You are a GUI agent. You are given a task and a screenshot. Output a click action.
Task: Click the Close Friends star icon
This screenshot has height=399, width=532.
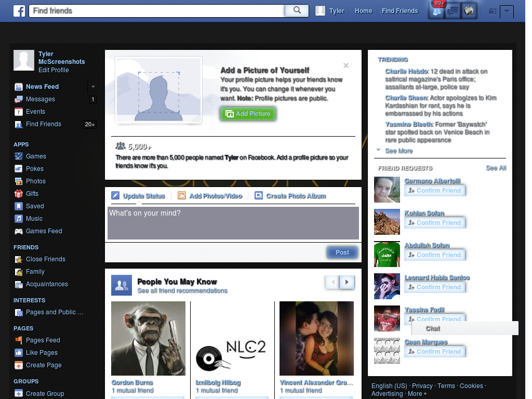(19, 260)
